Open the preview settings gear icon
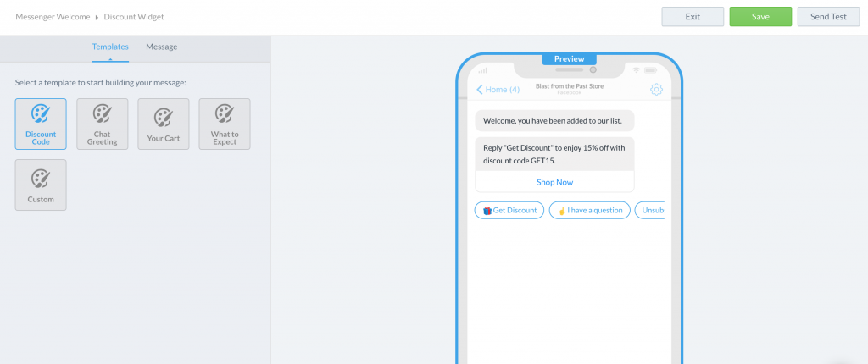 [657, 89]
